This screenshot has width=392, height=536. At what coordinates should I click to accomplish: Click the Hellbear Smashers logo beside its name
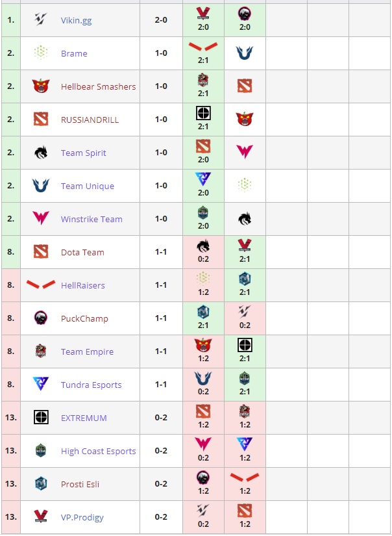(x=41, y=86)
